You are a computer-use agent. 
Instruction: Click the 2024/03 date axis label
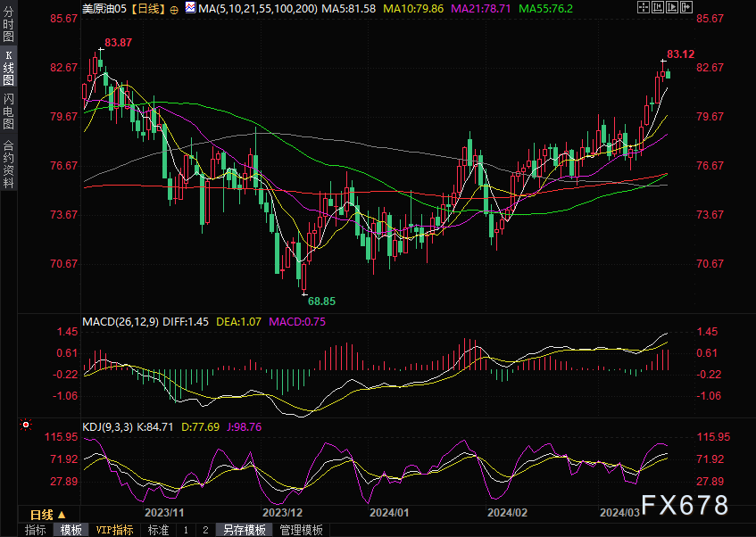tap(619, 512)
